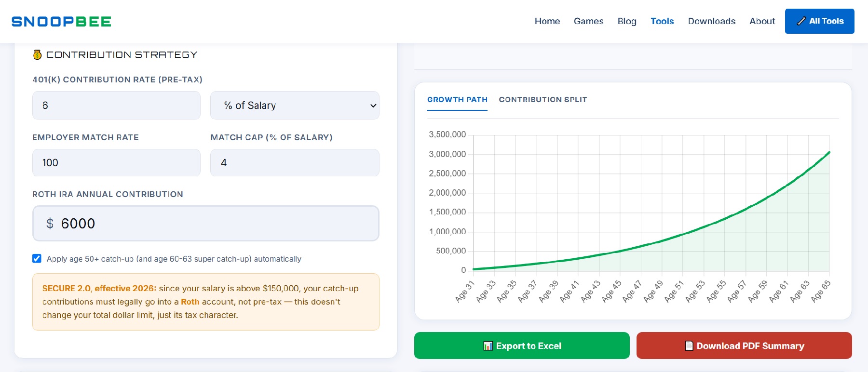Open the Tools navigation link
The width and height of the screenshot is (868, 372).
coord(662,21)
